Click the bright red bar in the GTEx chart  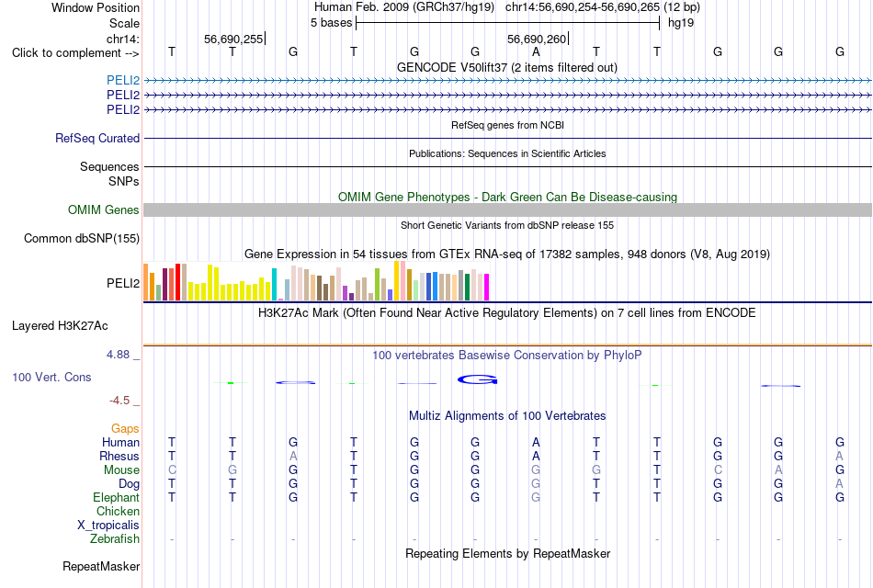point(177,282)
